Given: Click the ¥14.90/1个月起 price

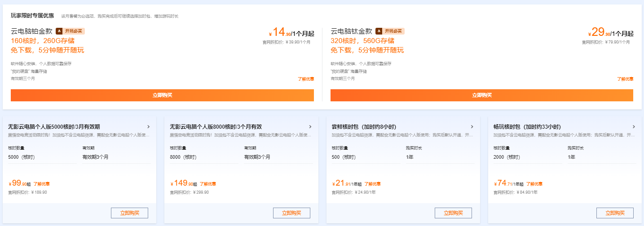Looking at the screenshot, I should [291, 32].
